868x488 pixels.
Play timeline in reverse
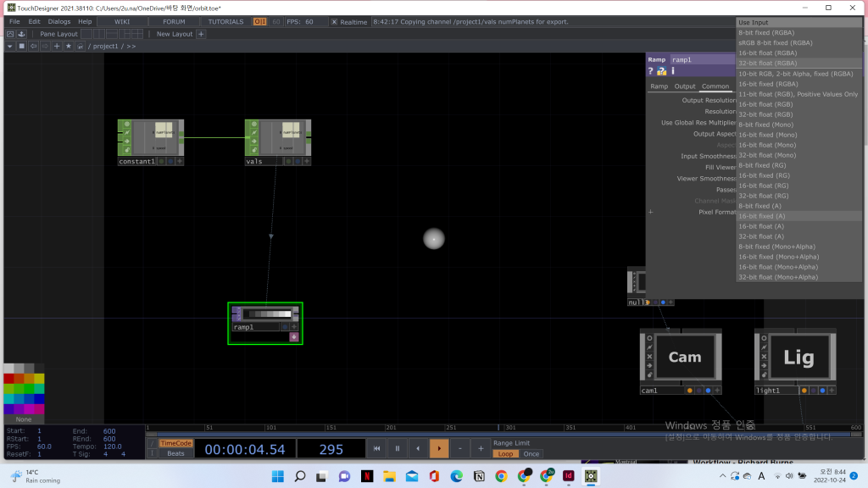tap(418, 449)
